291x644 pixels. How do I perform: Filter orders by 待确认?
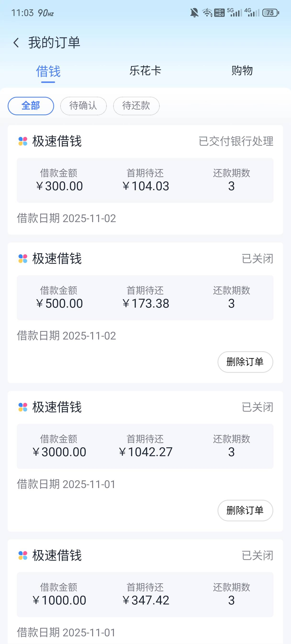83,106
